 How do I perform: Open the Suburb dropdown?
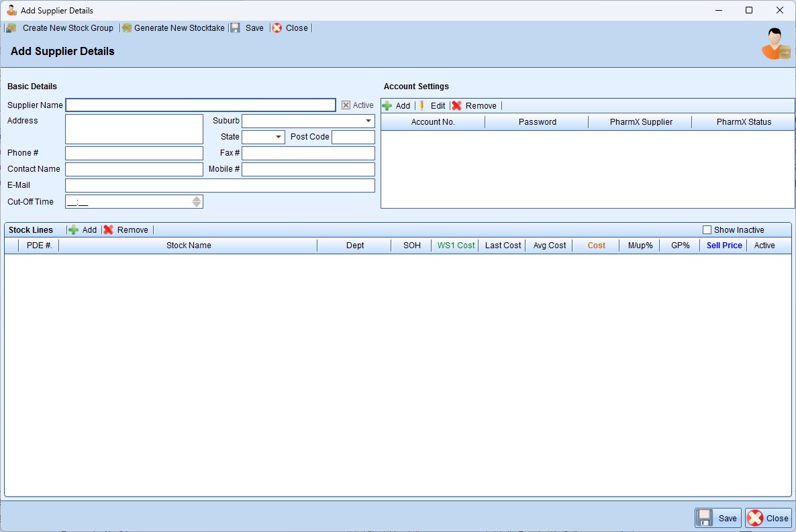click(369, 121)
